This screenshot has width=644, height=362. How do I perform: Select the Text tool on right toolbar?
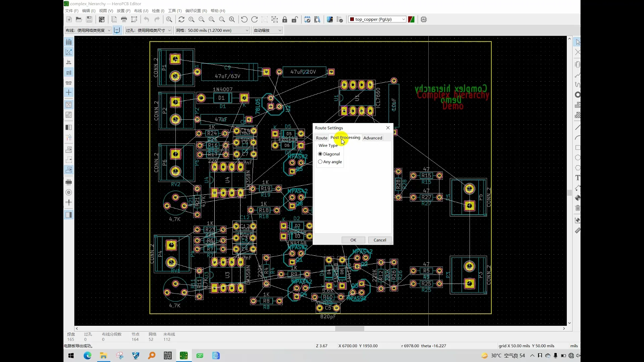(577, 178)
